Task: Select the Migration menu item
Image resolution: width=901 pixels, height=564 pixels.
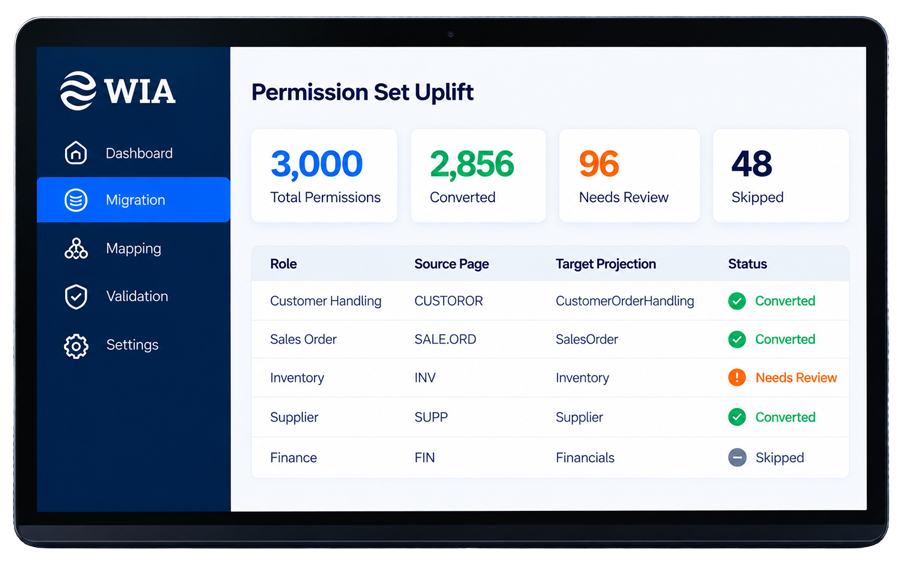Action: [x=133, y=200]
